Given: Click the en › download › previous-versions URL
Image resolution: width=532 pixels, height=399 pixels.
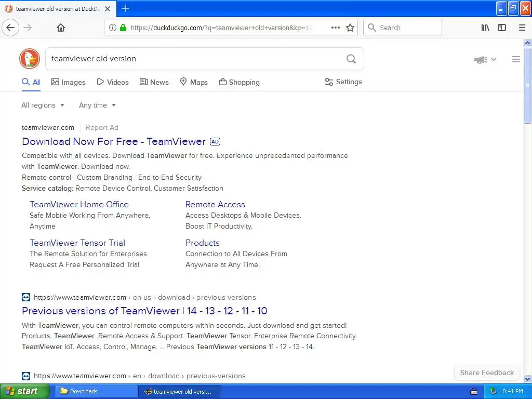Looking at the screenshot, I should [x=139, y=376].
